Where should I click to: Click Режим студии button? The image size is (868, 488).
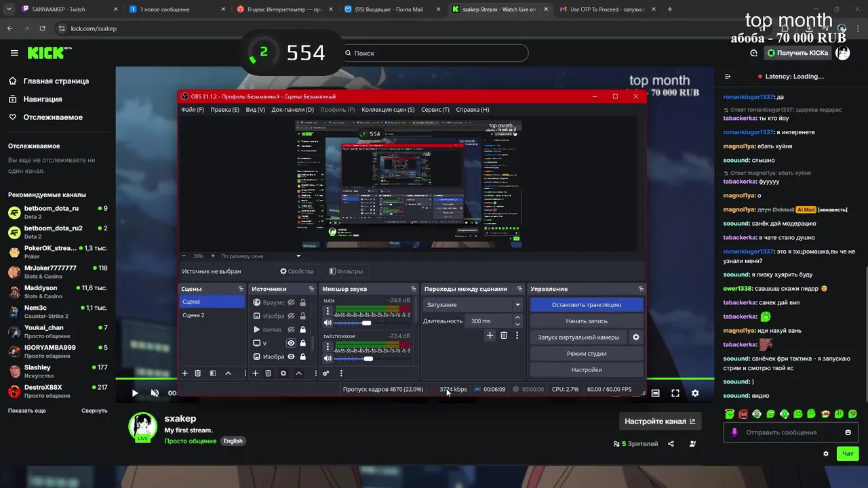[x=586, y=354]
